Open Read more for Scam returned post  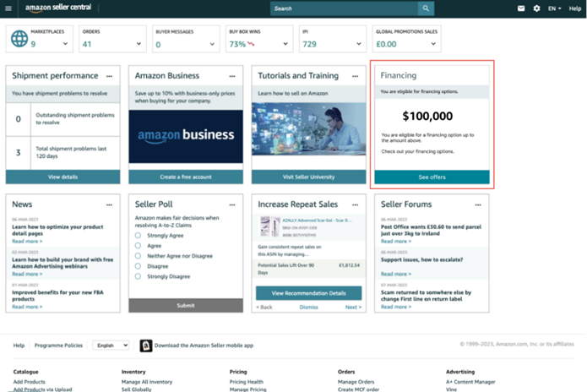pos(396,307)
